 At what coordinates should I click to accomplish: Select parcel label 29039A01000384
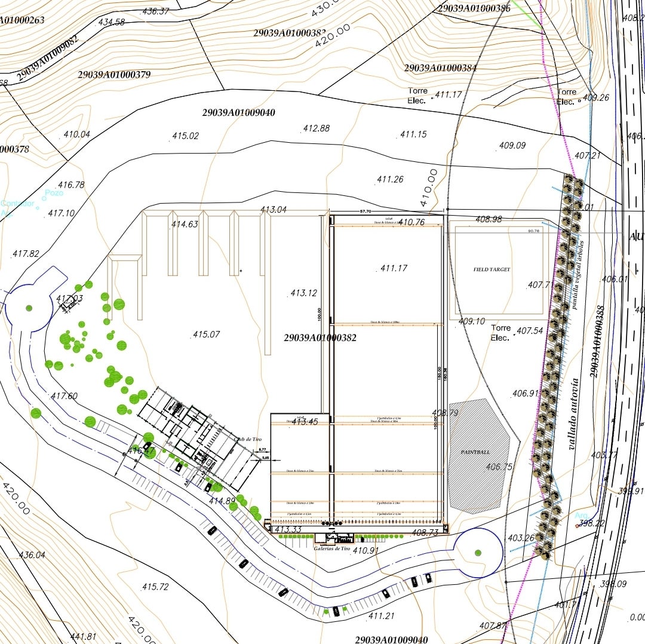point(440,68)
